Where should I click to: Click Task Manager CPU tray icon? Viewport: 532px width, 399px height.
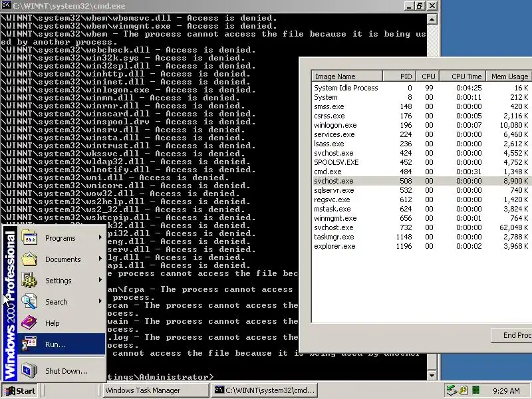click(x=475, y=390)
